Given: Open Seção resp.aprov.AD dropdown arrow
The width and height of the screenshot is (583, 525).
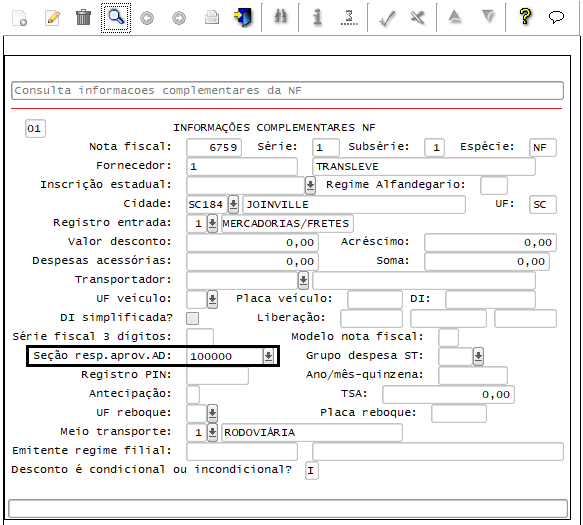Looking at the screenshot, I should pos(268,356).
